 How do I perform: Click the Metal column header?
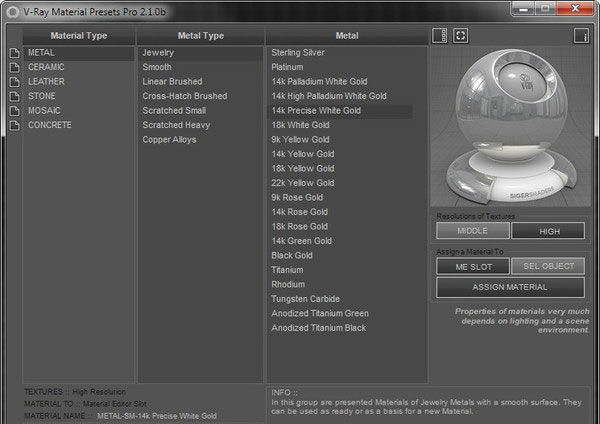347,36
